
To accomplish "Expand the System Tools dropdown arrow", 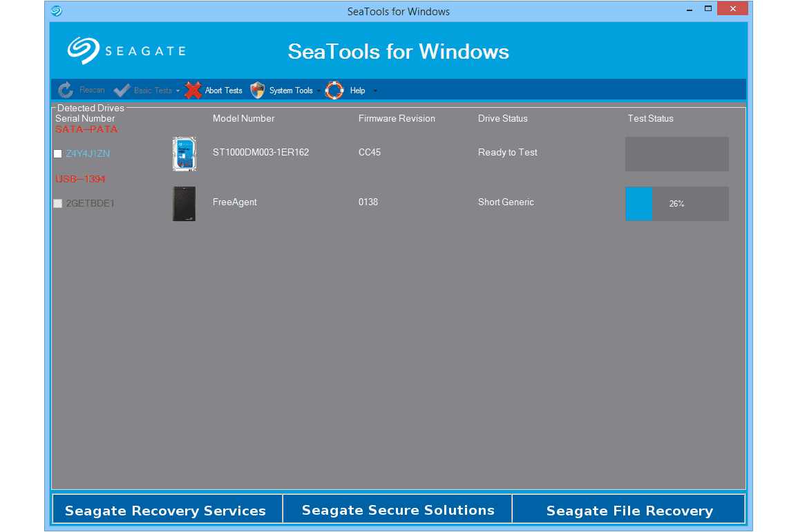I will [x=319, y=91].
